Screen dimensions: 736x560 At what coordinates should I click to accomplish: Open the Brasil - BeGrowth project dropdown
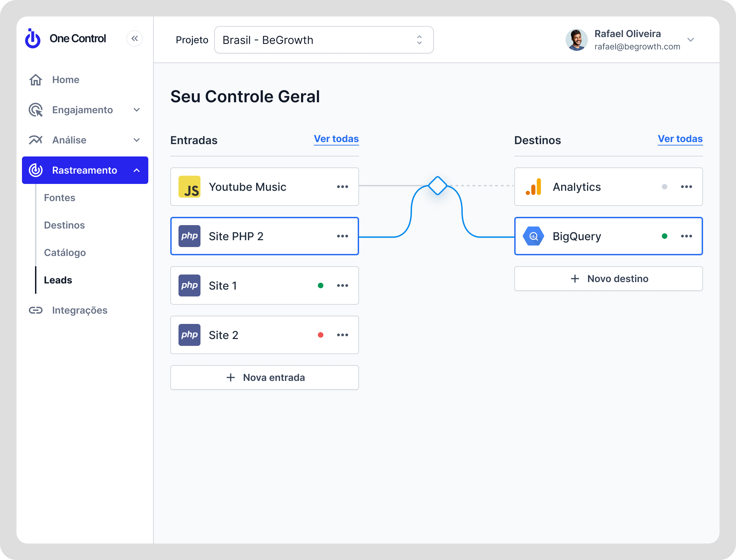tap(323, 40)
